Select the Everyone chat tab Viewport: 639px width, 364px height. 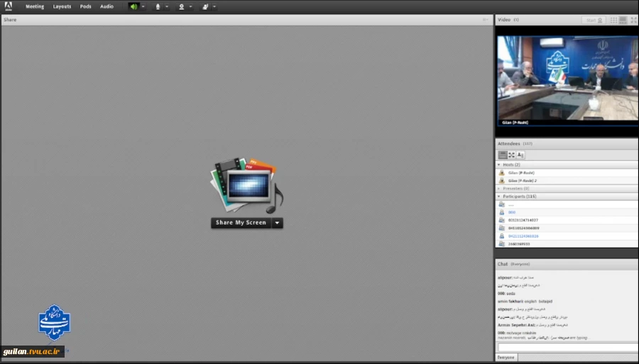(x=506, y=358)
